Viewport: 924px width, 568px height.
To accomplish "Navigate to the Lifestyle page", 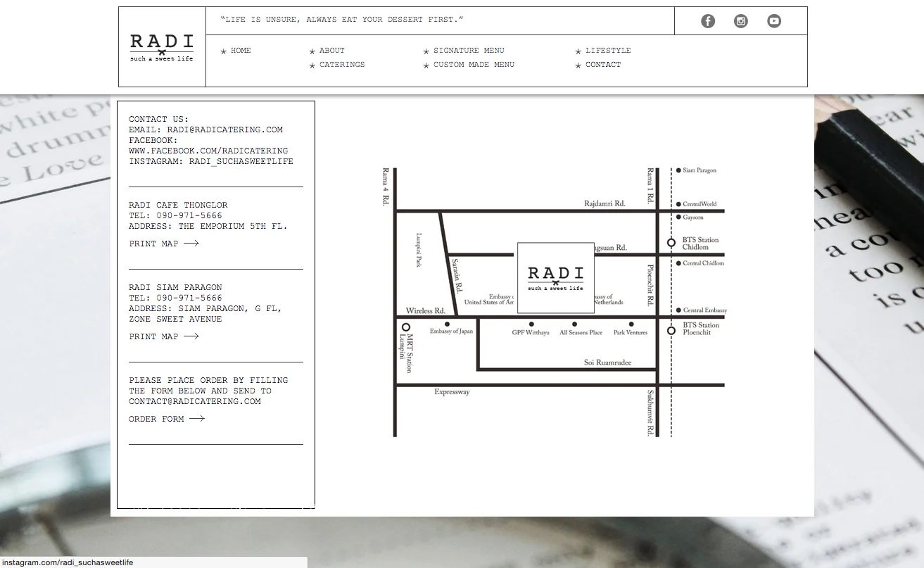I will (x=608, y=51).
